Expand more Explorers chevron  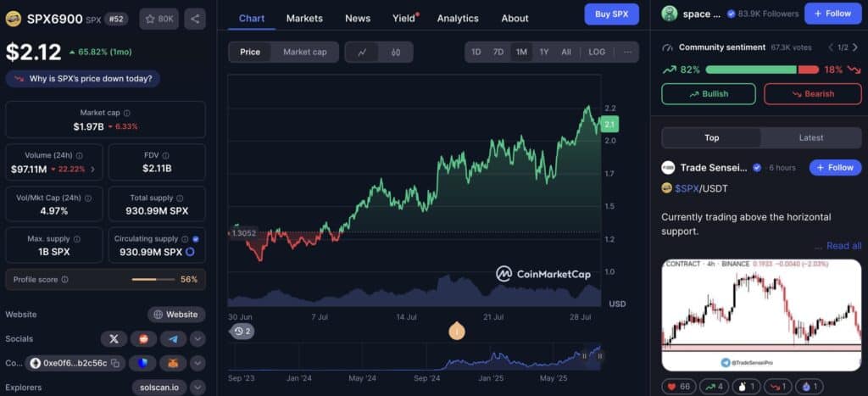pos(198,388)
